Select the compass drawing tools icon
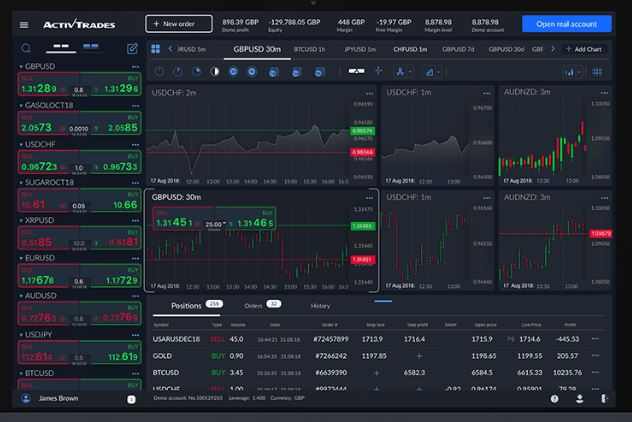The image size is (632, 422). click(399, 72)
